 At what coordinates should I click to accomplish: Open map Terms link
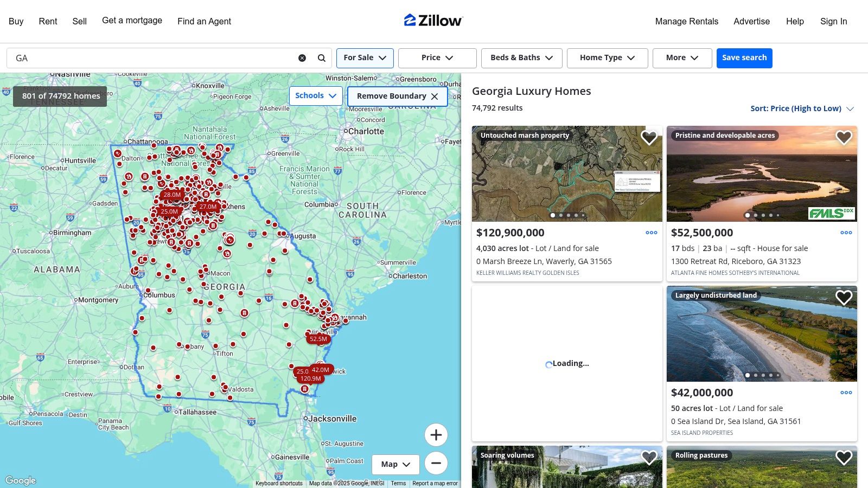(x=398, y=483)
